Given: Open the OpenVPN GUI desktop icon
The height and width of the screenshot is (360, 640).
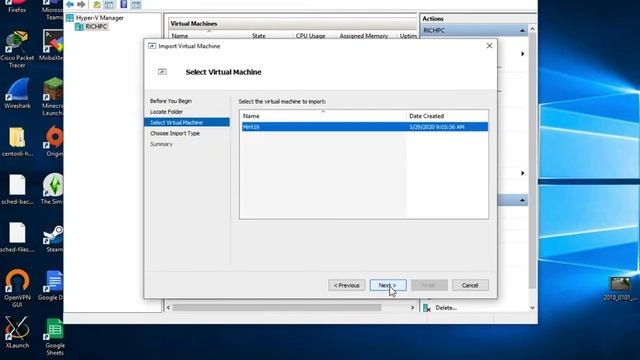Looking at the screenshot, I should point(17,288).
